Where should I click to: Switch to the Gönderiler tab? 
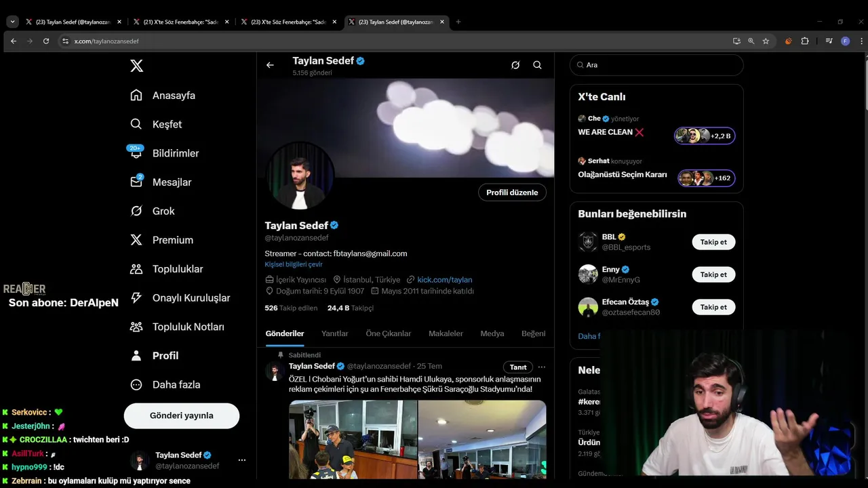coord(285,333)
